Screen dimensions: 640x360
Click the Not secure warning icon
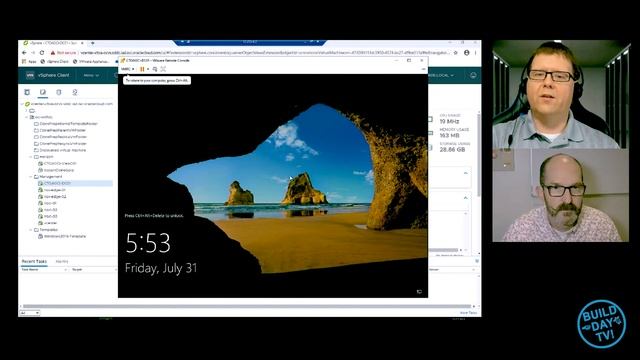53,53
